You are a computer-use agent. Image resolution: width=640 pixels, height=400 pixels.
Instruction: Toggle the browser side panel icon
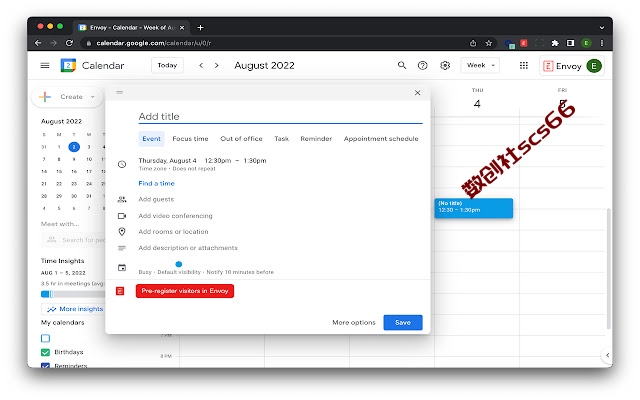[x=571, y=43]
